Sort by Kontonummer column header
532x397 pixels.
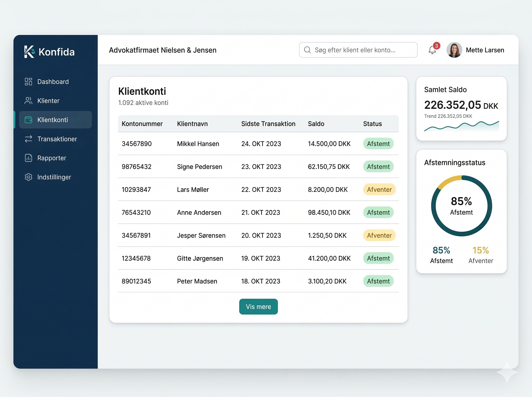(142, 124)
